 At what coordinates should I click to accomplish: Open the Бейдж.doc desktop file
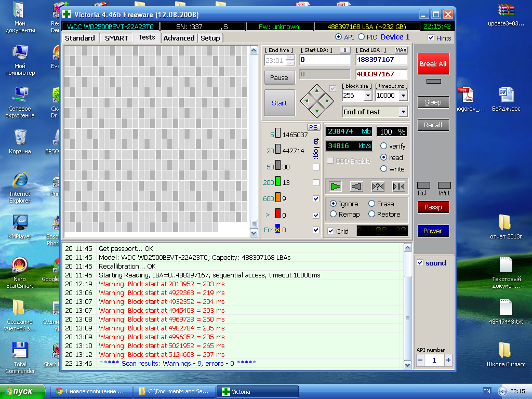click(506, 99)
